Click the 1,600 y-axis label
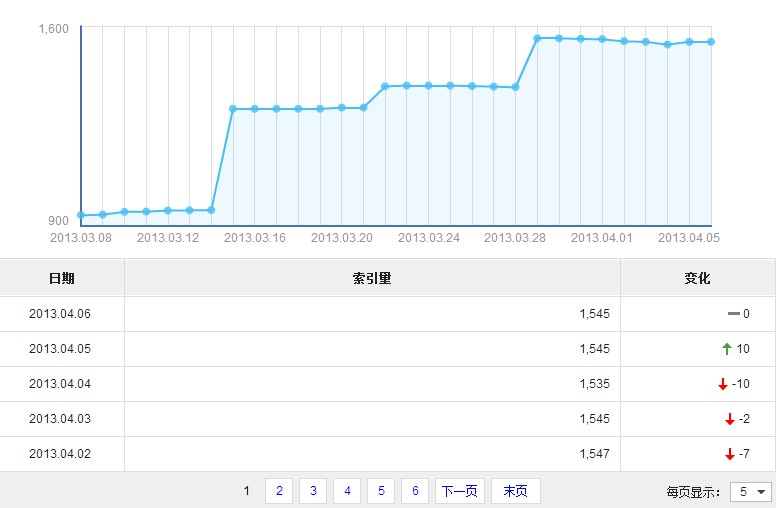The image size is (784, 508). tap(54, 29)
